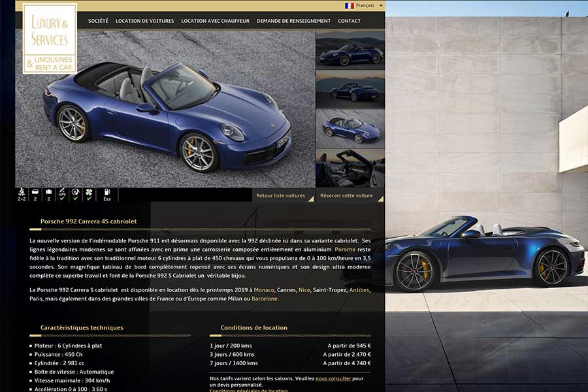
Task: Select third thumbnail of Porsche from above
Action: 350,129
